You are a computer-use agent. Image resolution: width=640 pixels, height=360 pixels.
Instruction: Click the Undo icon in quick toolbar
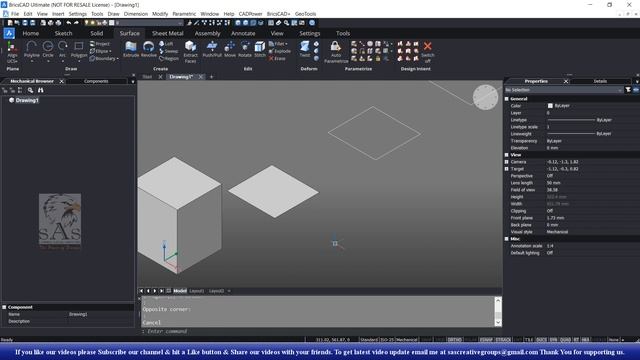69,23
